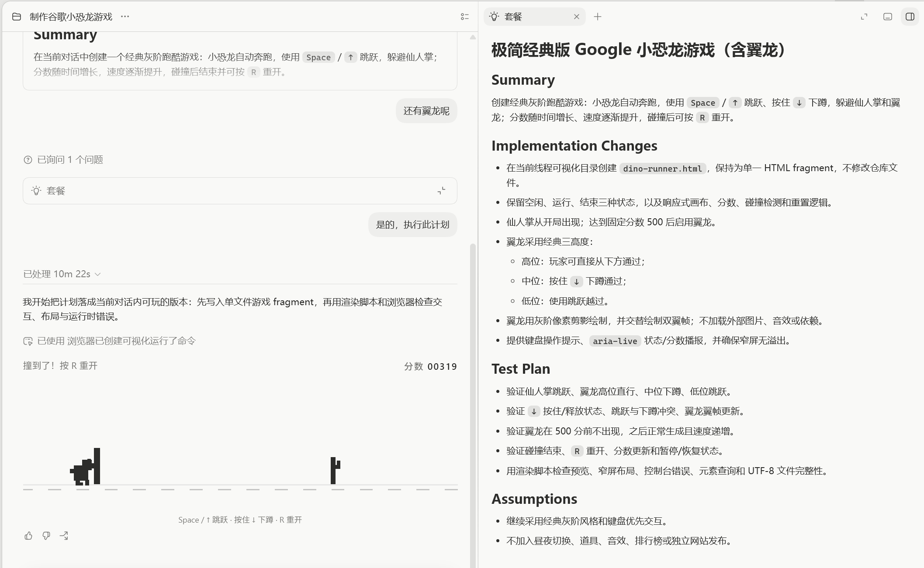Click the scroll-up arrow of the chat
Image resolution: width=924 pixels, height=568 pixels.
(473, 38)
